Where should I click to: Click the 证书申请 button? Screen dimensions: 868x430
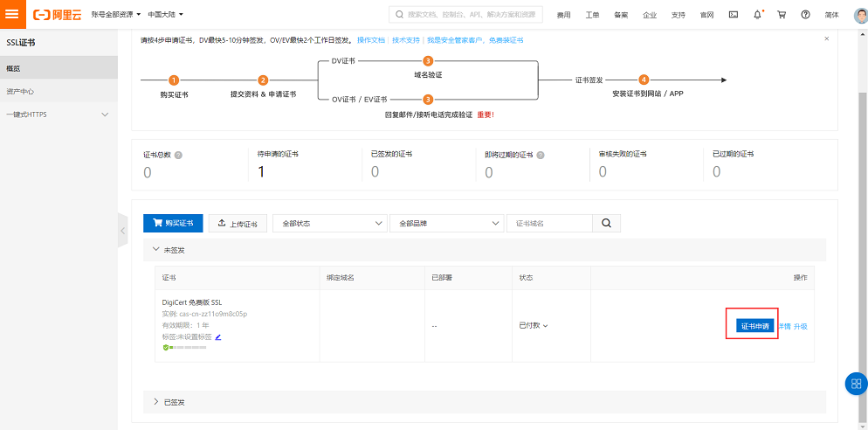click(751, 326)
